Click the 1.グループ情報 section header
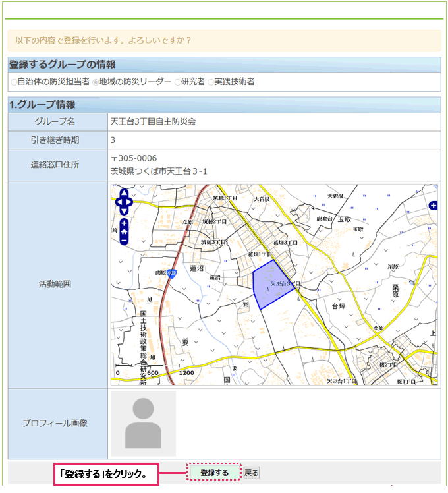 coord(42,104)
